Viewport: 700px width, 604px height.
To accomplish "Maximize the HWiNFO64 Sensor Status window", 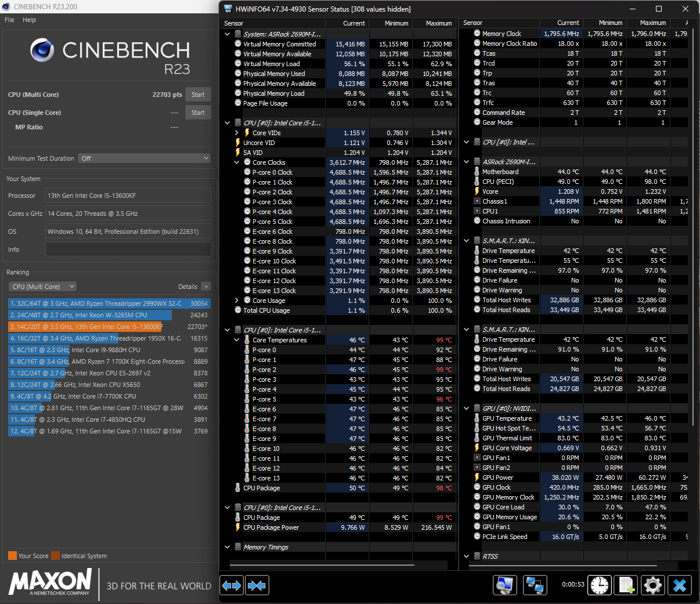I will click(x=659, y=9).
